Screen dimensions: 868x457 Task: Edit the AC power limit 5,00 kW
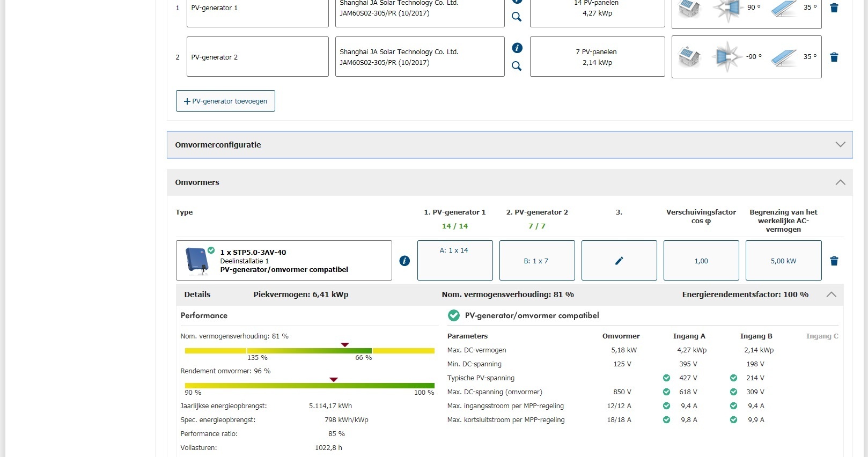(783, 261)
